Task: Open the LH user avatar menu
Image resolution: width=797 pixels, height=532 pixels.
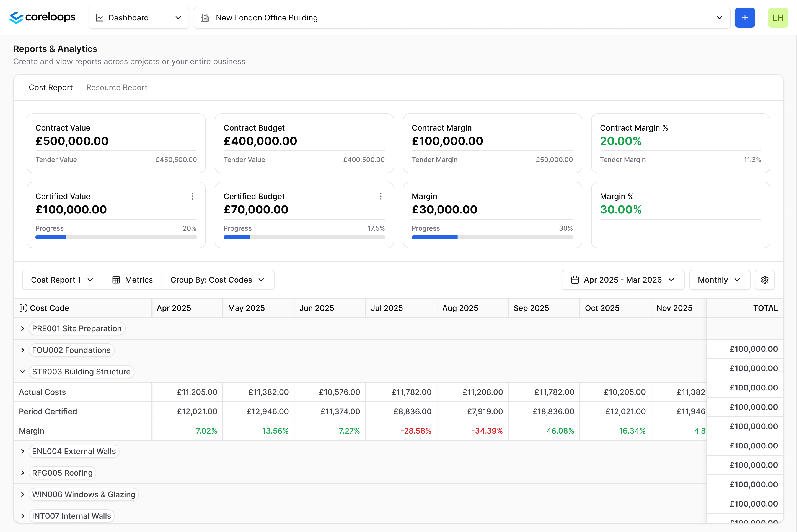Action: coord(778,18)
